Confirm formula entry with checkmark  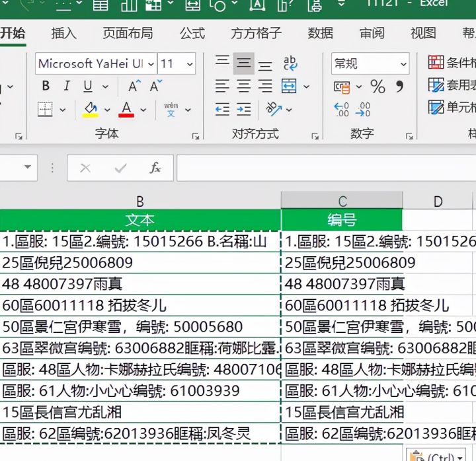click(x=120, y=168)
